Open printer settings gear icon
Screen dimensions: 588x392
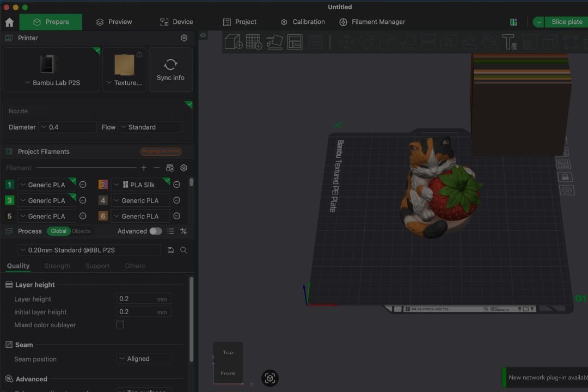tap(184, 38)
